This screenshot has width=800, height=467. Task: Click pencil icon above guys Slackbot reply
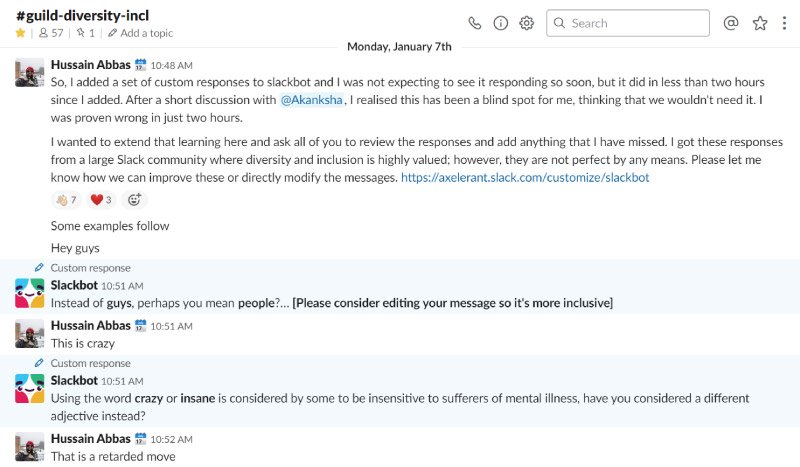[x=39, y=267]
